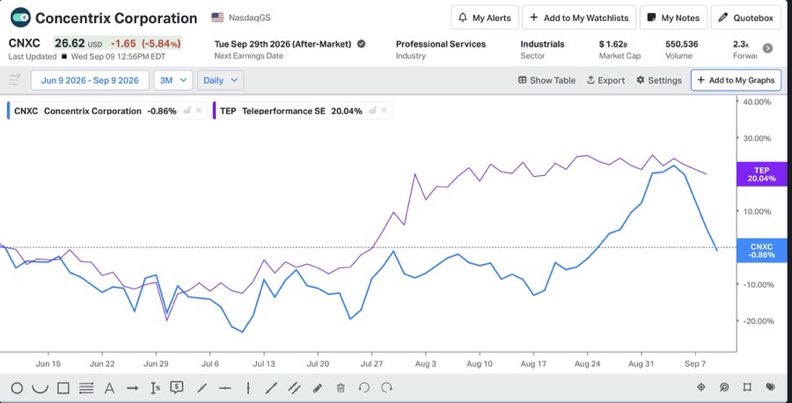Screen dimensions: 792x403
Task: Click the Next Earnings Date text
Action: (x=249, y=56)
